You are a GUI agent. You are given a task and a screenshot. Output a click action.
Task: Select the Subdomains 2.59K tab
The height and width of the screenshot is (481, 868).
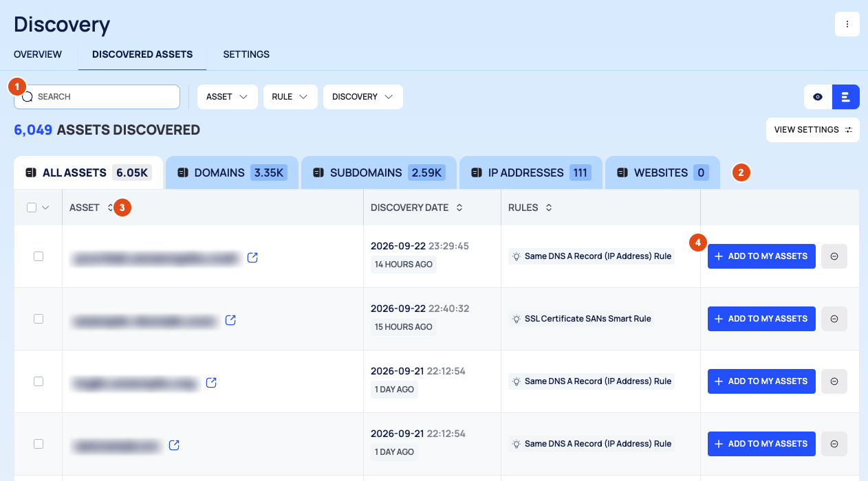(x=379, y=172)
